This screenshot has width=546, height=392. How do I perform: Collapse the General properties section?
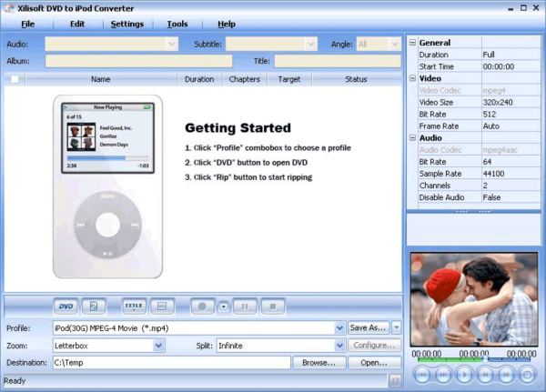[414, 43]
